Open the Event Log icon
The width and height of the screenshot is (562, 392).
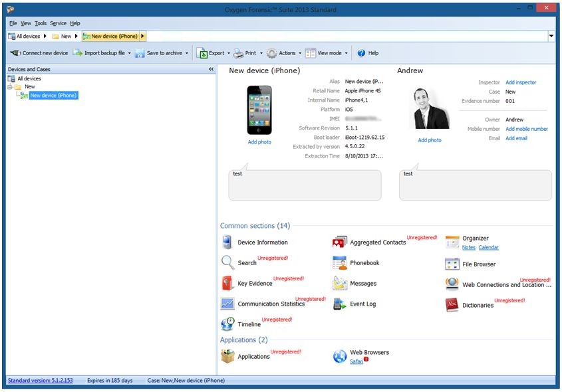pyautogui.click(x=339, y=304)
